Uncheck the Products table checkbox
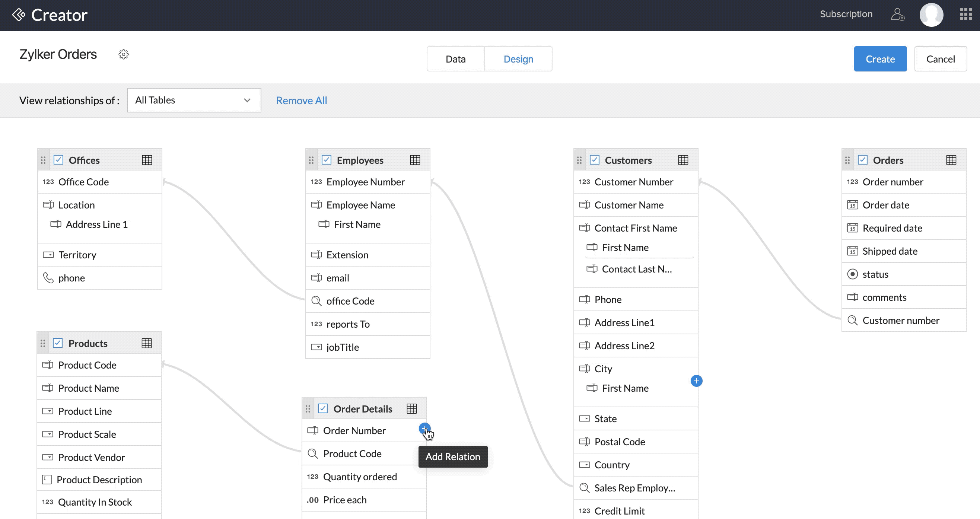The image size is (980, 519). [58, 343]
